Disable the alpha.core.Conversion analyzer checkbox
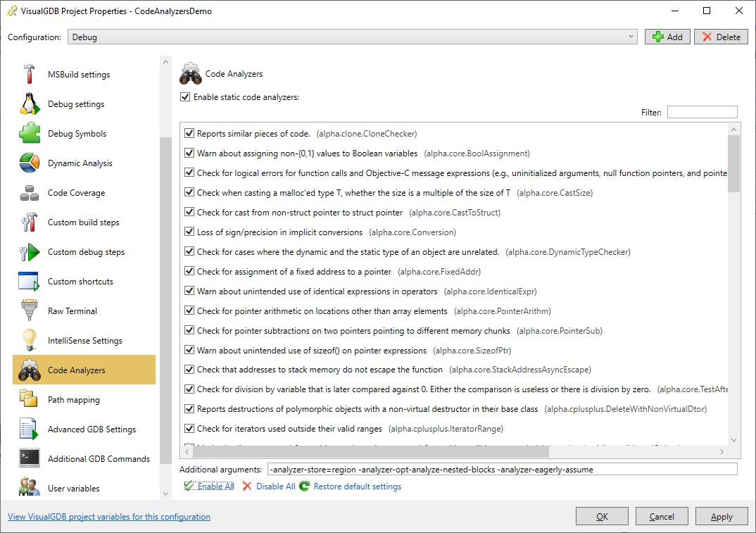756x533 pixels. (189, 232)
